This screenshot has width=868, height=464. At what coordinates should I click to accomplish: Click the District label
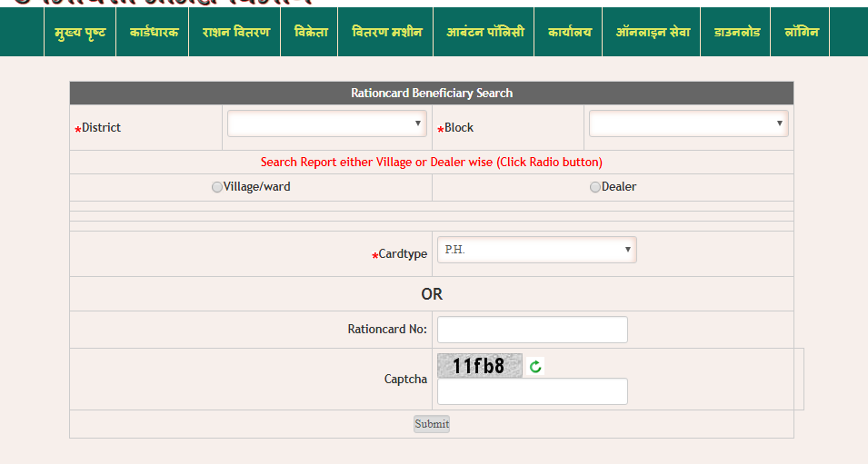coord(101,128)
